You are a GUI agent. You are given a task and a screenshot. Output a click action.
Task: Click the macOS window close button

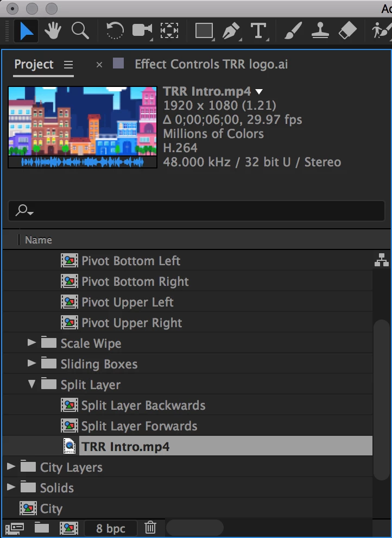(12, 9)
